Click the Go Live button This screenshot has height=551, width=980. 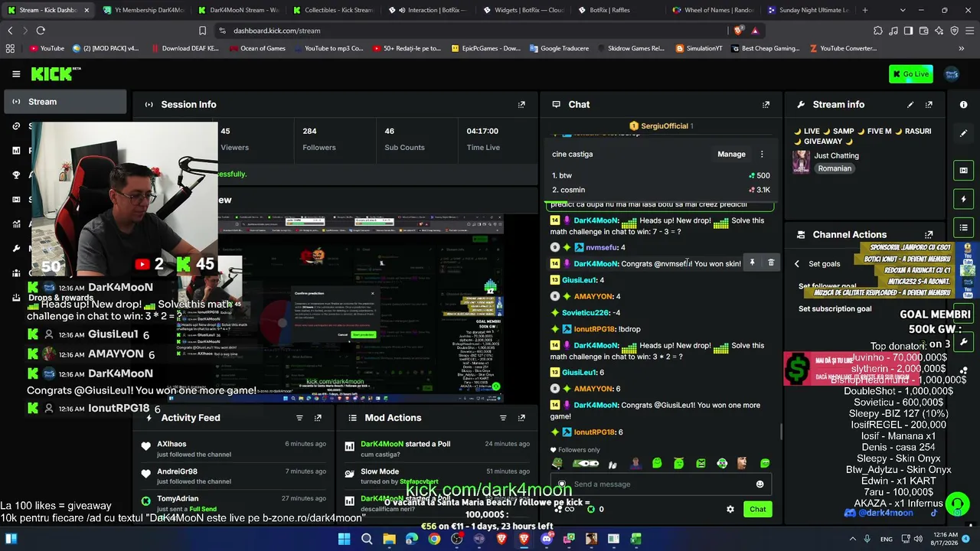click(x=911, y=74)
